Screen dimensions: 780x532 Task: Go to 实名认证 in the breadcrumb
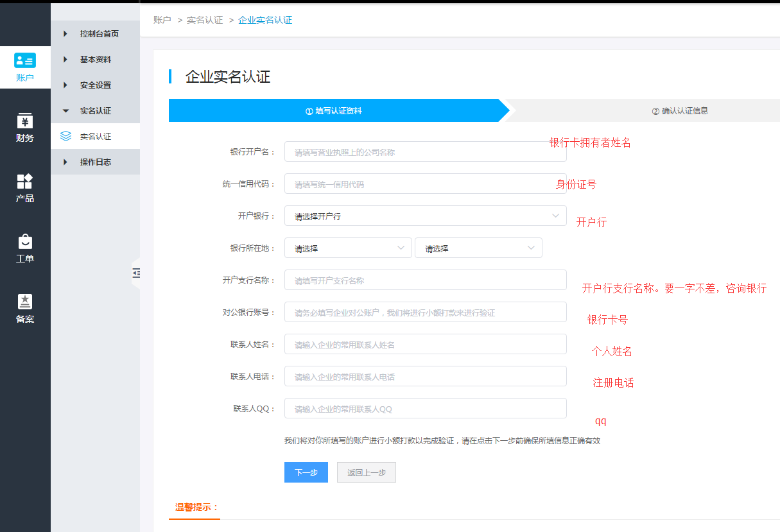point(205,20)
